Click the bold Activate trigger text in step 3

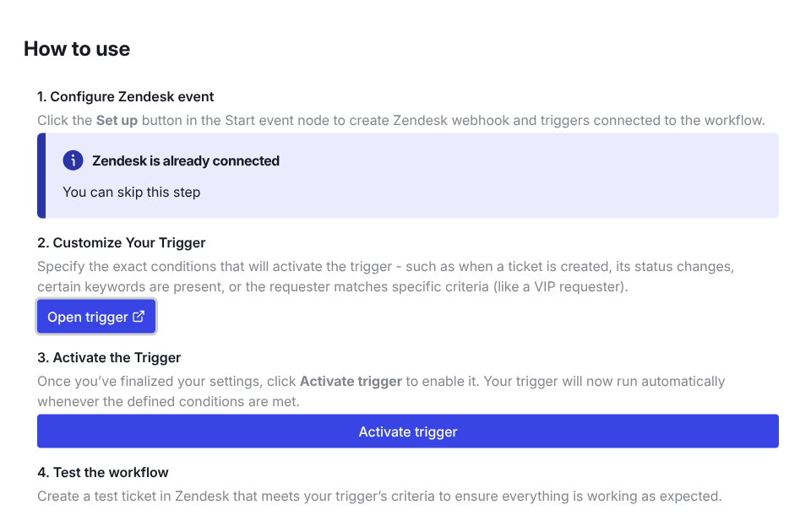coord(351,381)
